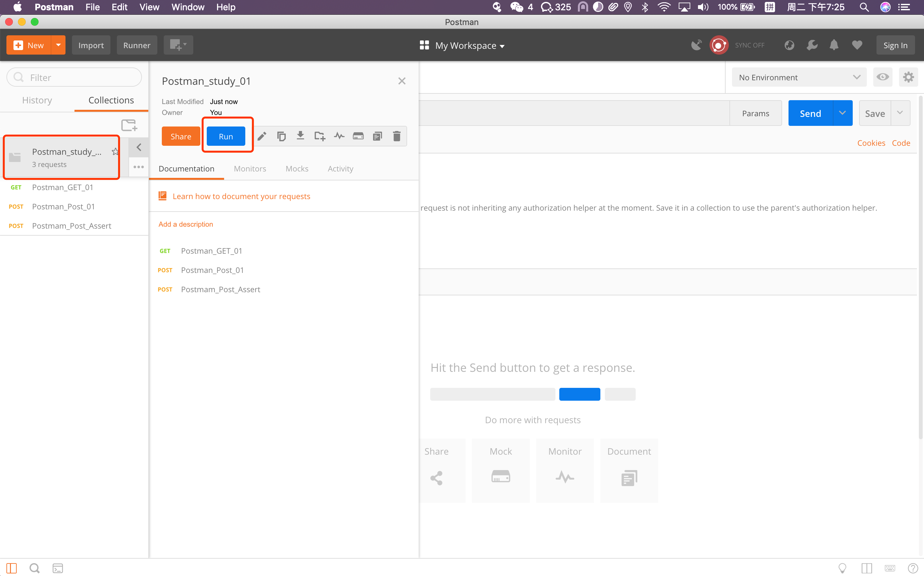The image size is (924, 576).
Task: Click the orange Share button
Action: click(x=181, y=136)
